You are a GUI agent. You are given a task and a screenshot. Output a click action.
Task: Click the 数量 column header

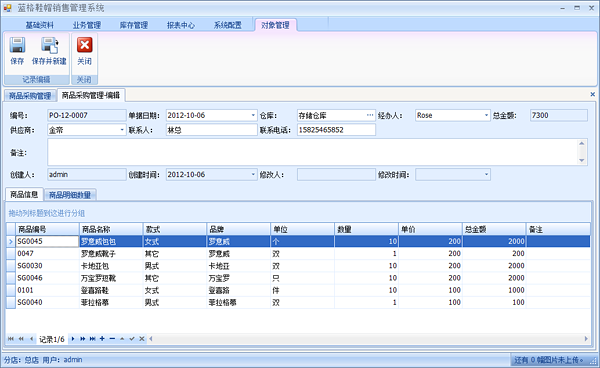pos(366,229)
